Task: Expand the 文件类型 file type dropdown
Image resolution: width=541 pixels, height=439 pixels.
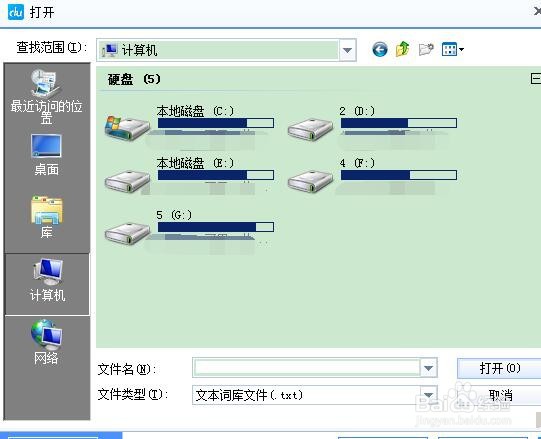Action: tap(429, 395)
